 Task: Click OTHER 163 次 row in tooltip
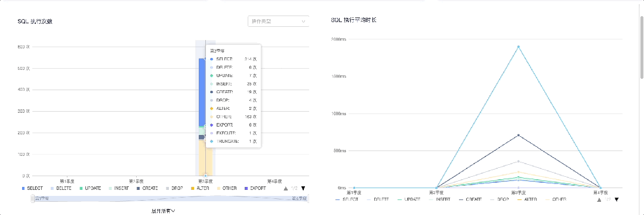[x=233, y=116]
